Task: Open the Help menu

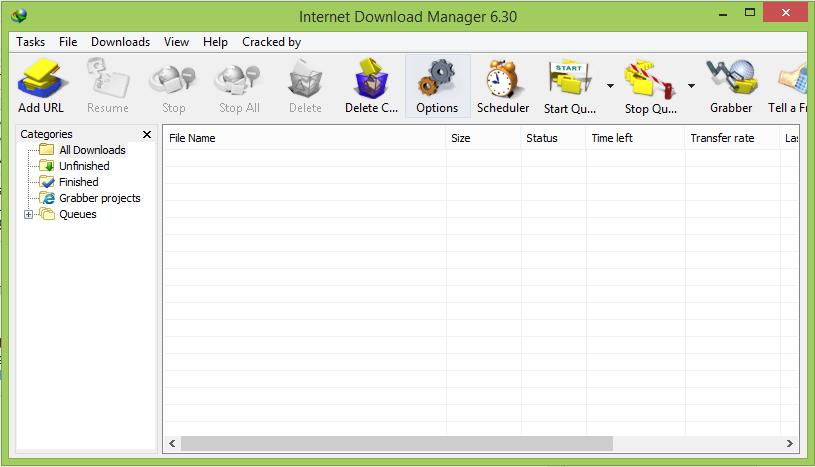Action: click(x=215, y=42)
